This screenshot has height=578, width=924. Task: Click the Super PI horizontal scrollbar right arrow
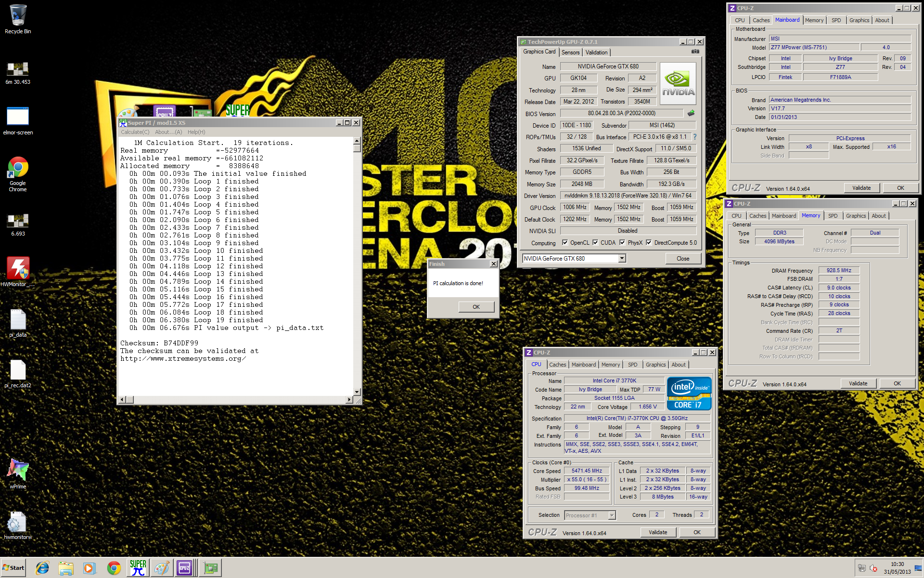click(349, 400)
